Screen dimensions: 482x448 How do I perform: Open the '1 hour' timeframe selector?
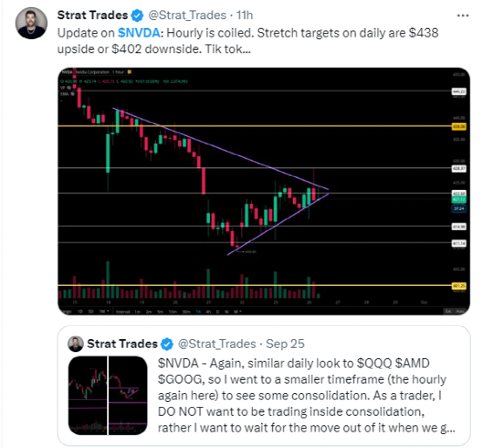coord(118,72)
